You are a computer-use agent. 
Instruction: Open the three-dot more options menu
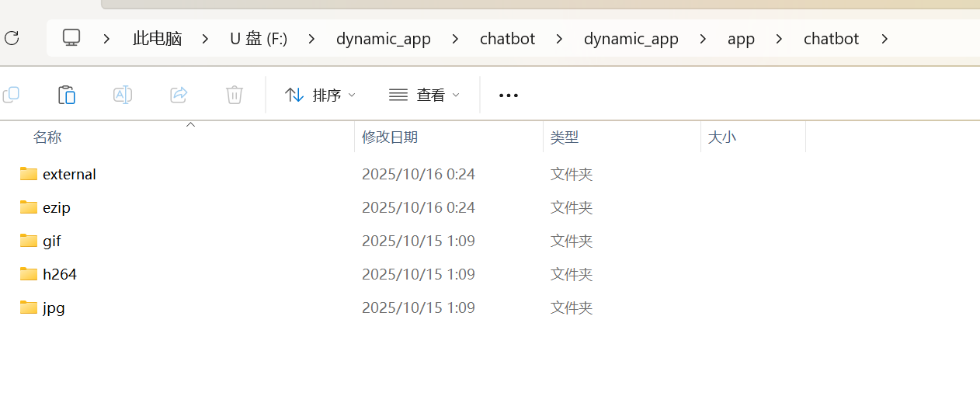coord(508,95)
